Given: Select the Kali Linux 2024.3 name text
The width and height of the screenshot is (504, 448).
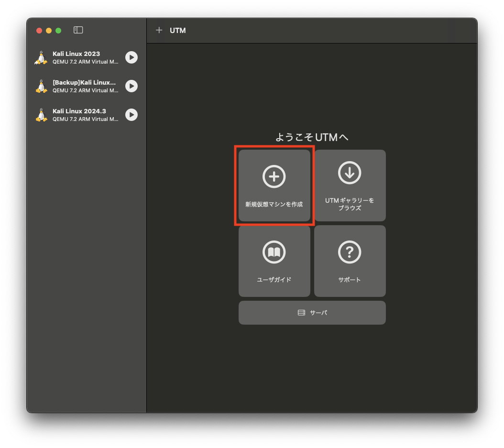Looking at the screenshot, I should coord(79,111).
